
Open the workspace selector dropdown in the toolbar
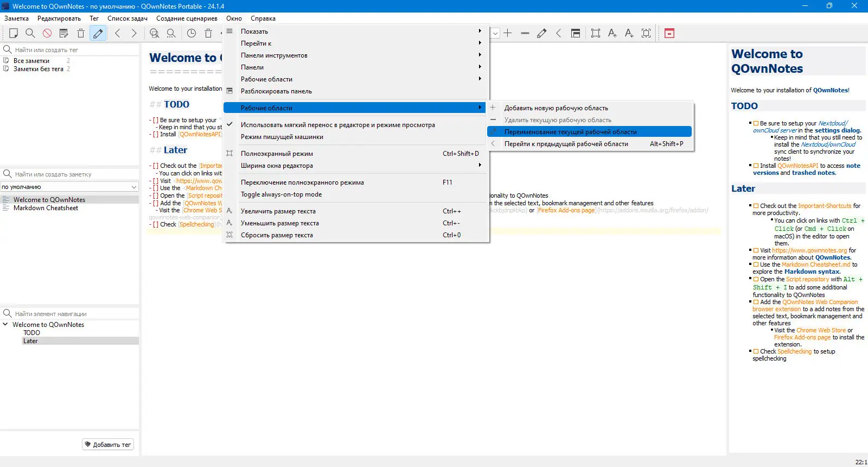coord(495,33)
